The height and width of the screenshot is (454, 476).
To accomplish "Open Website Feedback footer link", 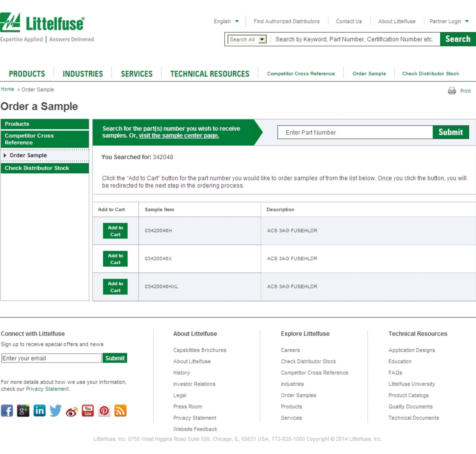I will 195,429.
